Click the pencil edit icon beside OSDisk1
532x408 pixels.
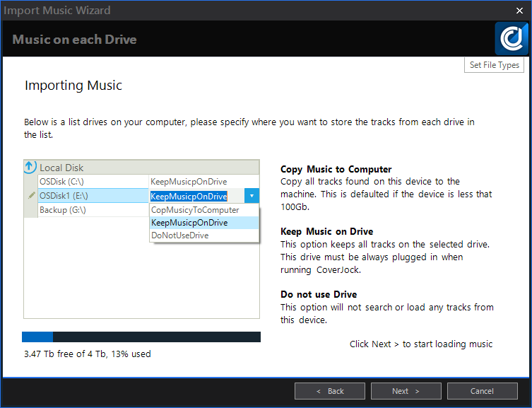pos(31,196)
